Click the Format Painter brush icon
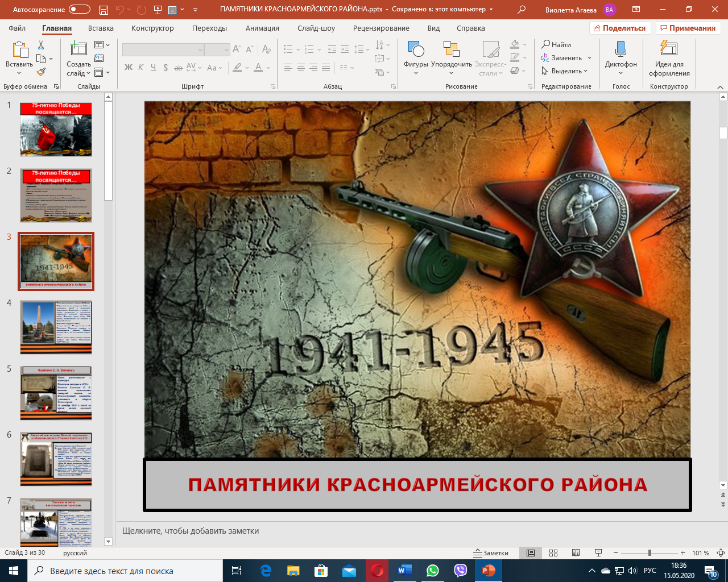Screen dimensions: 728x582 point(41,72)
